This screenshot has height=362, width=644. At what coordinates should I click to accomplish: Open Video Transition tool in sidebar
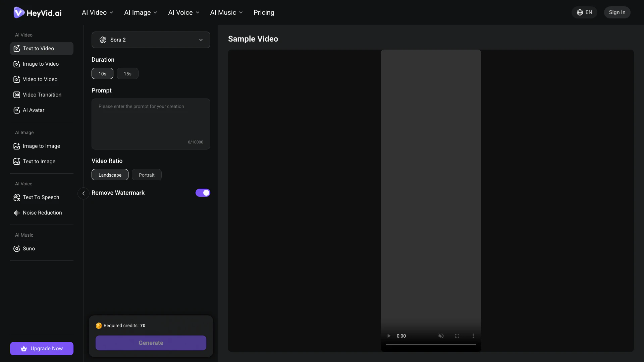click(42, 95)
